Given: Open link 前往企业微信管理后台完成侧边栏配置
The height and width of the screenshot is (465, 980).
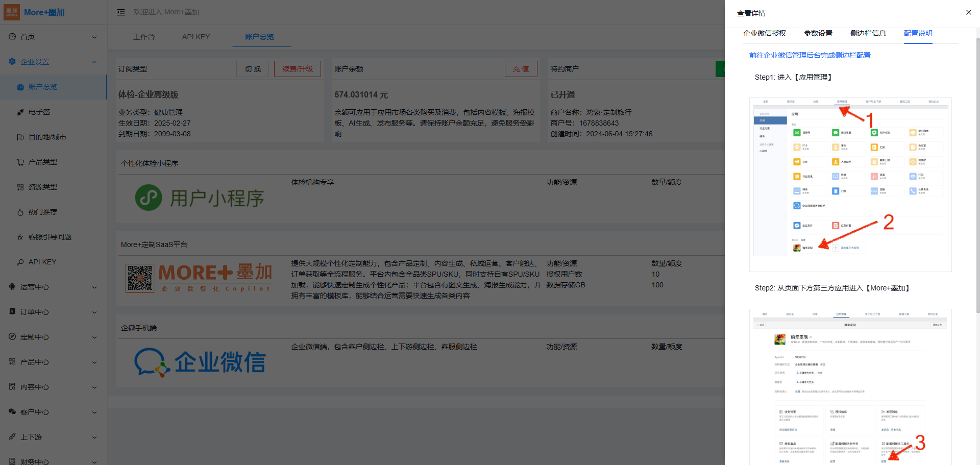Looking at the screenshot, I should click(810, 55).
